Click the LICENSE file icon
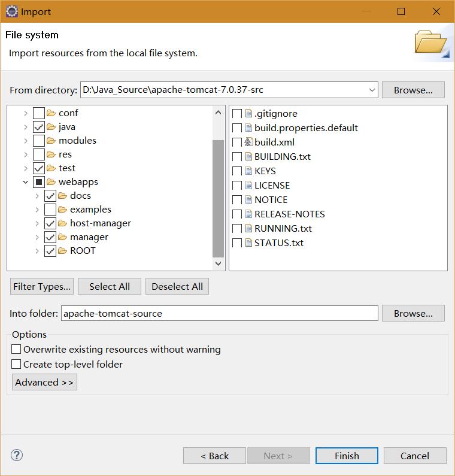 (x=248, y=185)
